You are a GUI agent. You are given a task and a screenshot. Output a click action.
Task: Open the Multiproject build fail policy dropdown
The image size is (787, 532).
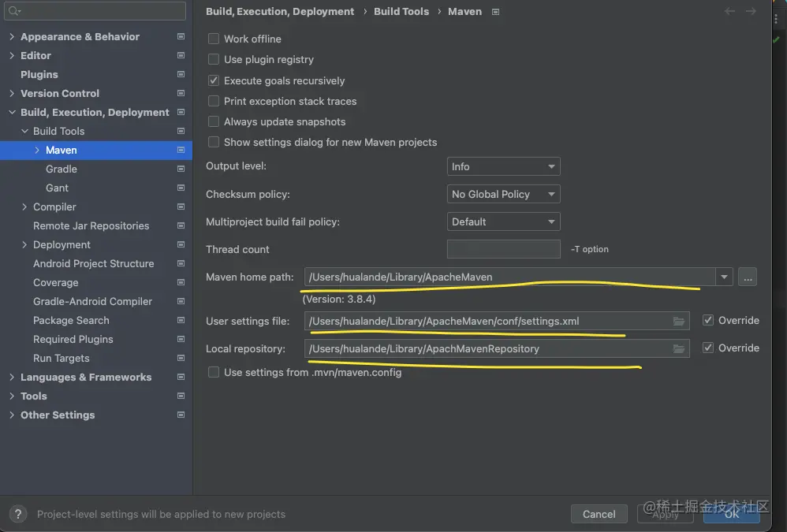503,222
